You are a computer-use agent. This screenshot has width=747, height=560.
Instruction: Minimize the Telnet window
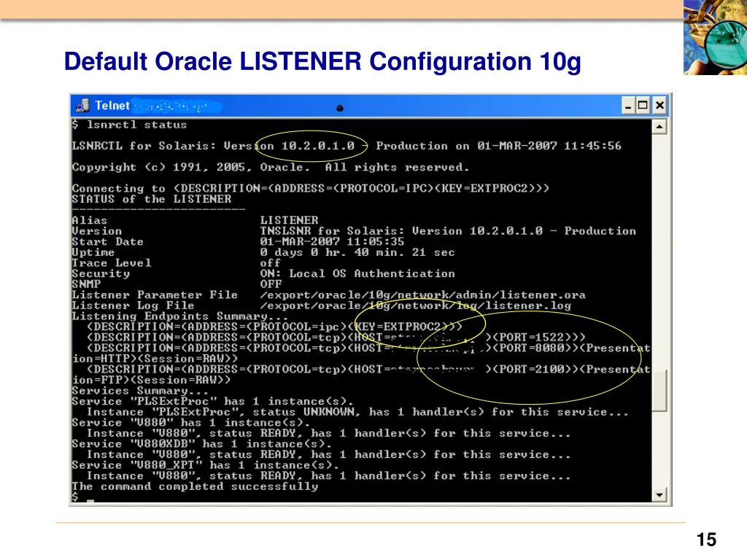(x=628, y=105)
